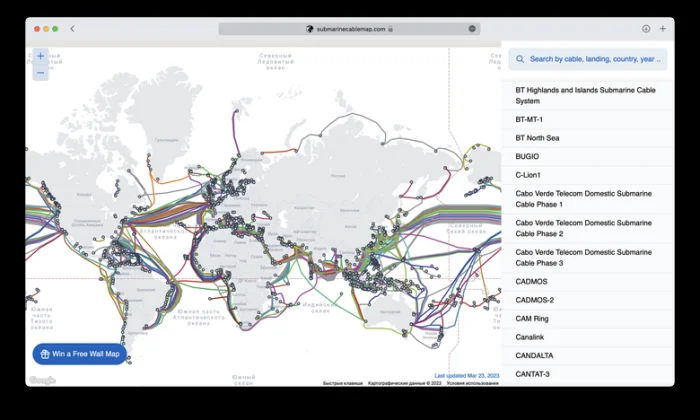This screenshot has height=420, width=700.
Task: Zoom out the map with minus button
Action: (x=41, y=73)
